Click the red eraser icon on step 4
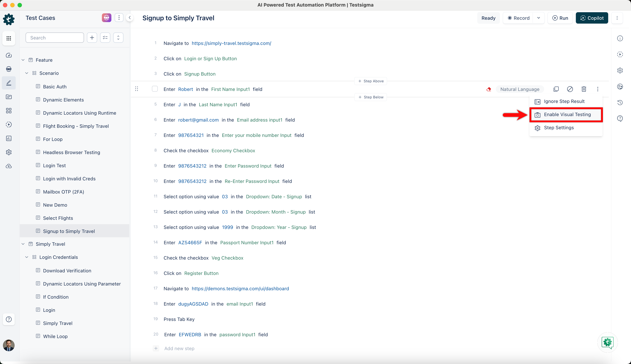This screenshot has width=631, height=364. [x=489, y=89]
